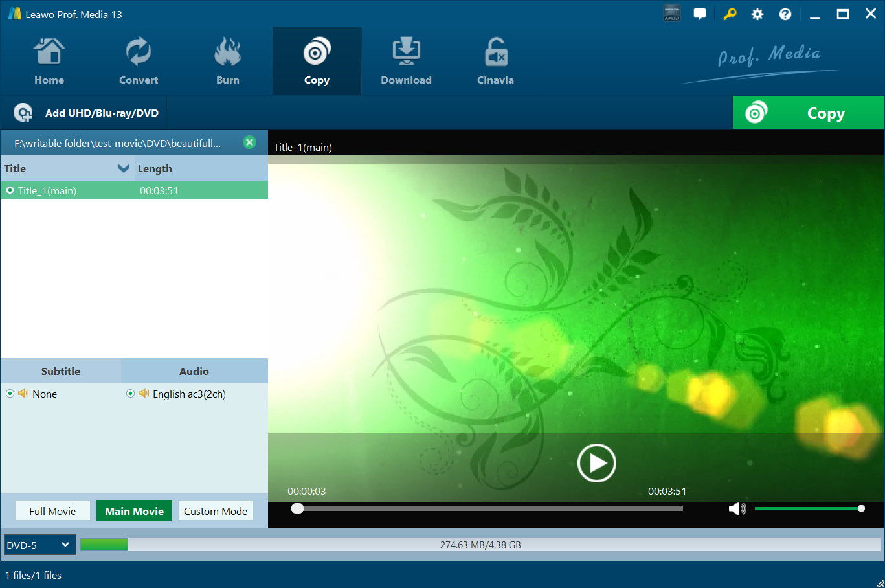Open the help question mark icon
Image resolution: width=885 pixels, height=588 pixels.
click(x=785, y=14)
